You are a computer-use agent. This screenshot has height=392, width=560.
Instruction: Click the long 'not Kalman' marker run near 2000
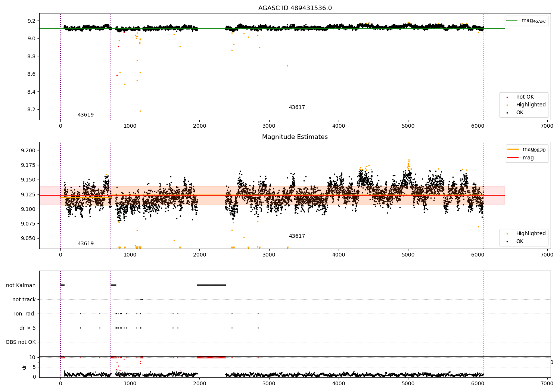(211, 285)
